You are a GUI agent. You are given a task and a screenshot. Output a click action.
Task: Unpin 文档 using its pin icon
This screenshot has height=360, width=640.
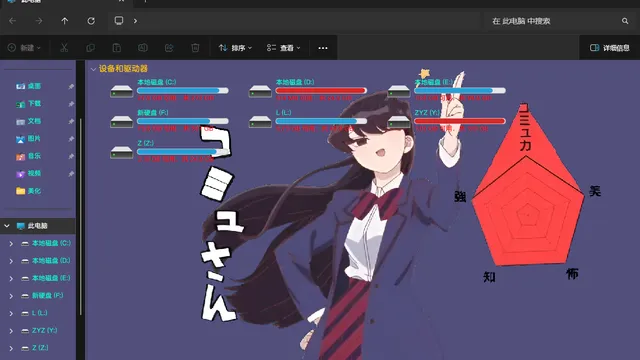[71, 122]
